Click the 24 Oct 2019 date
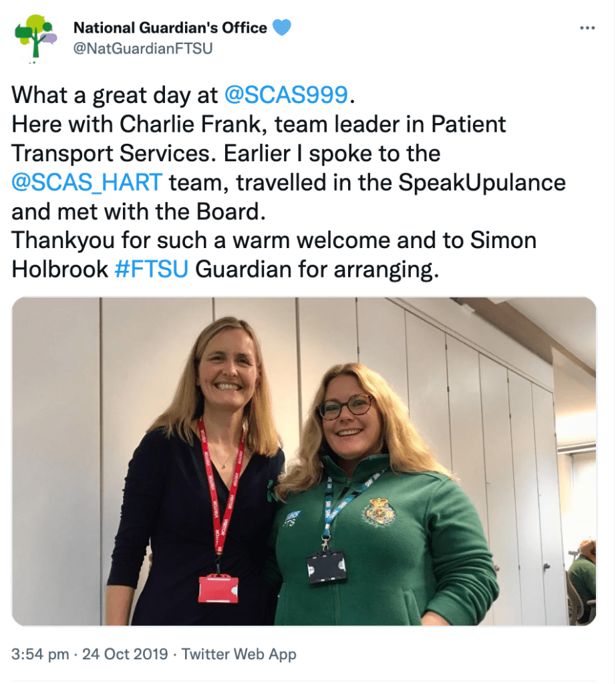The width and height of the screenshot is (616, 684). (125, 654)
